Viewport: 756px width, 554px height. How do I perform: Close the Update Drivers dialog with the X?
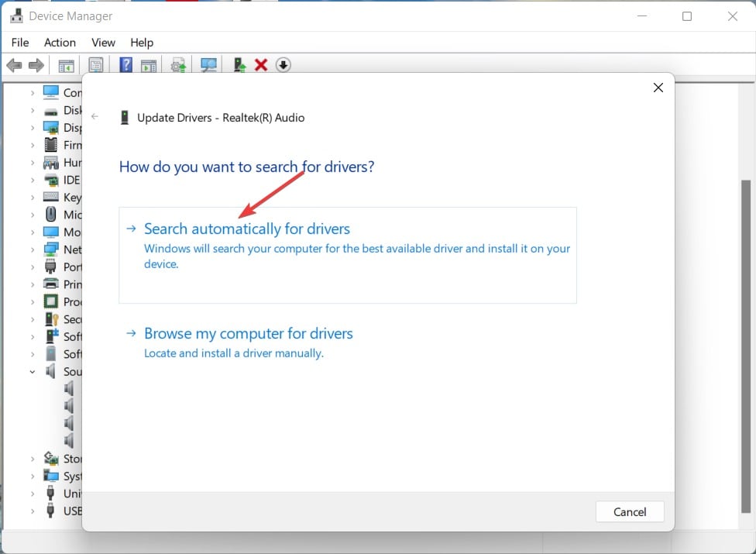point(658,88)
